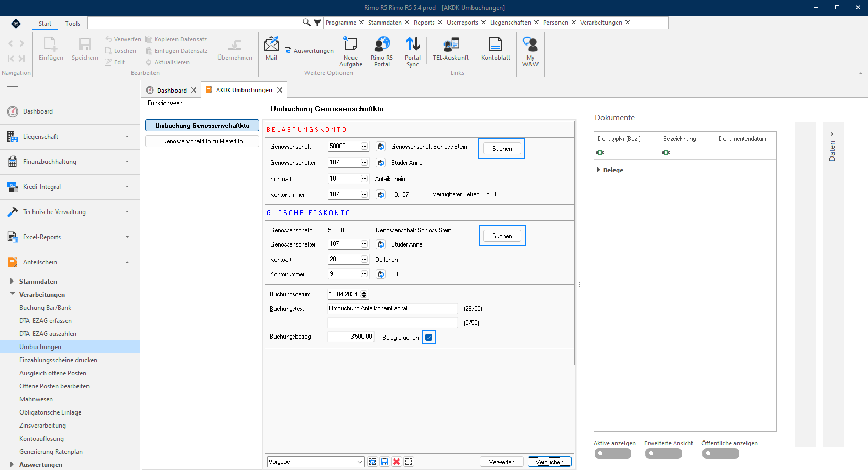Click the Verbuchen button
Screen dimensions: 868x470
(550, 462)
